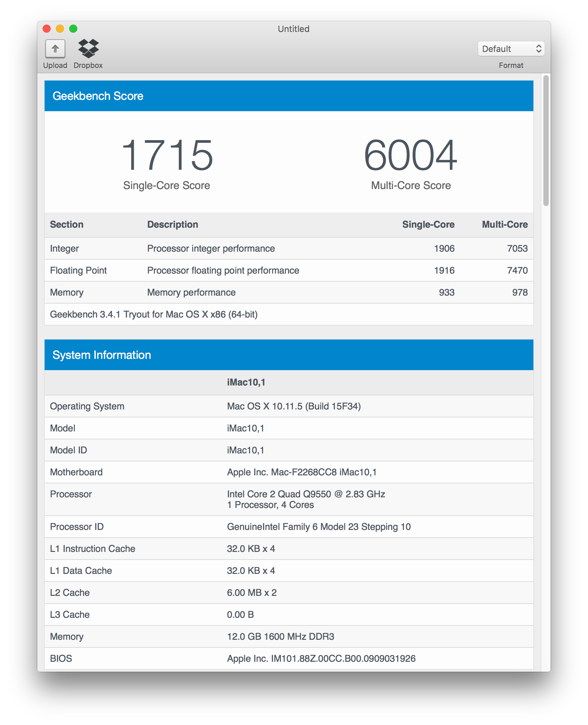The image size is (588, 725).
Task: Click Integer single-core value 1906
Action: (x=444, y=249)
